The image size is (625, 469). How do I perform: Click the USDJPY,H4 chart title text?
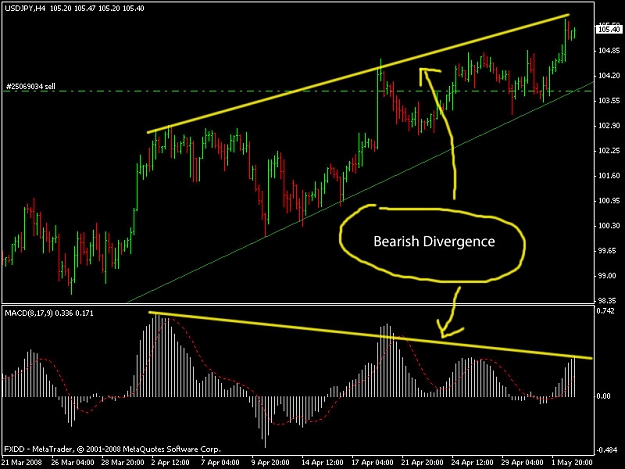pyautogui.click(x=25, y=8)
